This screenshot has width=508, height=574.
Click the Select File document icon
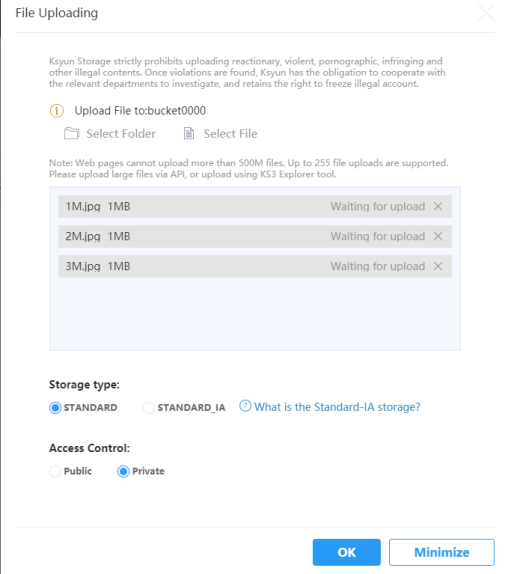click(188, 134)
